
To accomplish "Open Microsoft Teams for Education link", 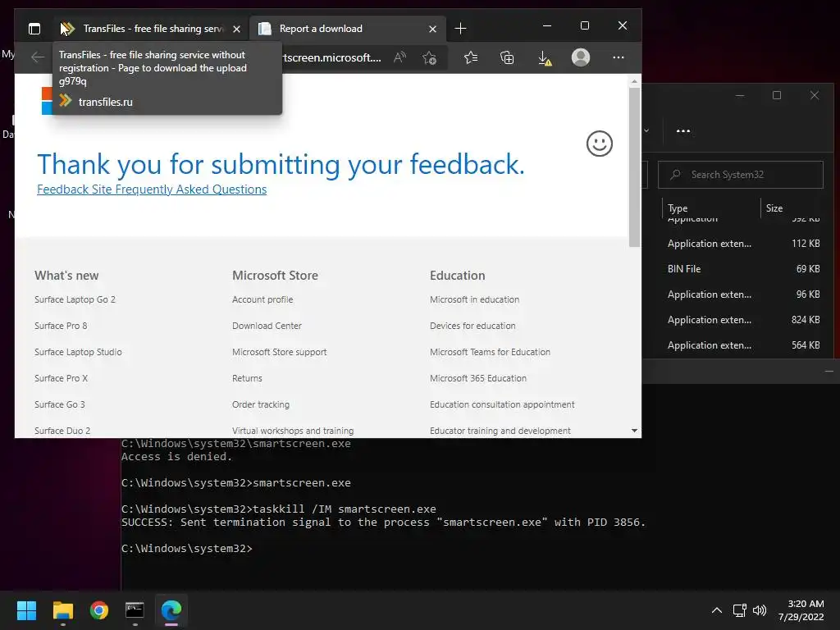I will (490, 352).
